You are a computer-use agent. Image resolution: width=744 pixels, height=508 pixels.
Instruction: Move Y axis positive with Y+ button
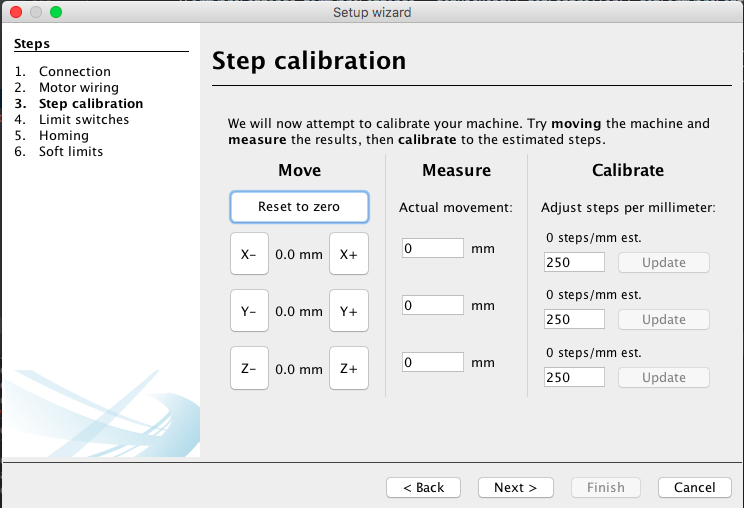[x=349, y=311]
